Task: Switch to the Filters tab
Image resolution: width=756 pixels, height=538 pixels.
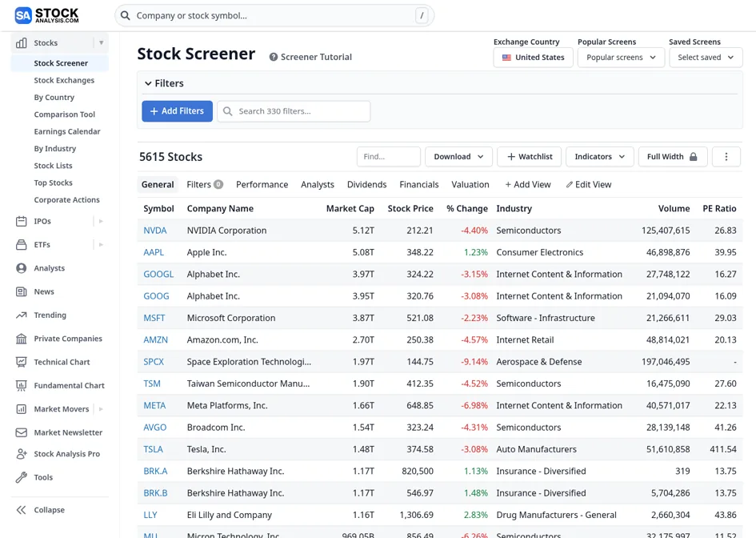Action: coord(205,184)
